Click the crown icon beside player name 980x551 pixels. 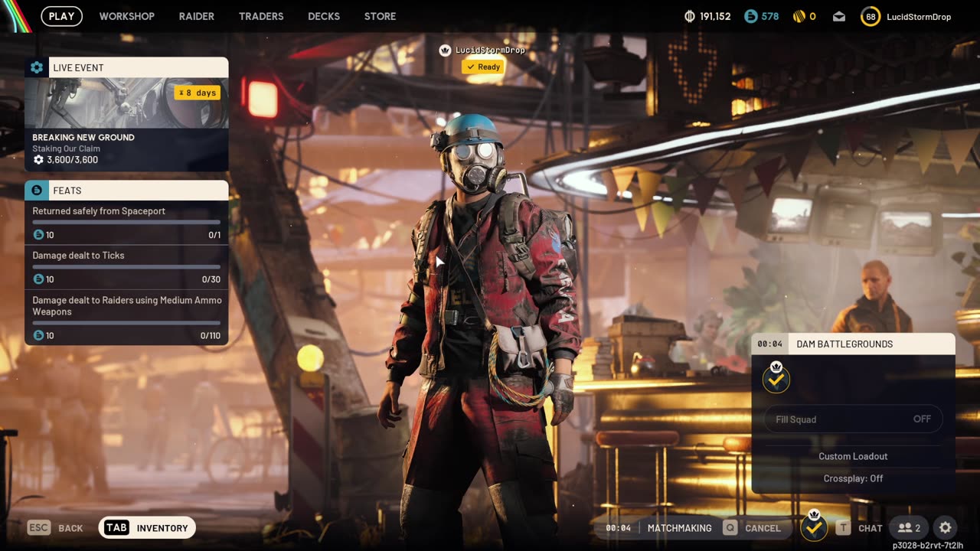point(445,51)
